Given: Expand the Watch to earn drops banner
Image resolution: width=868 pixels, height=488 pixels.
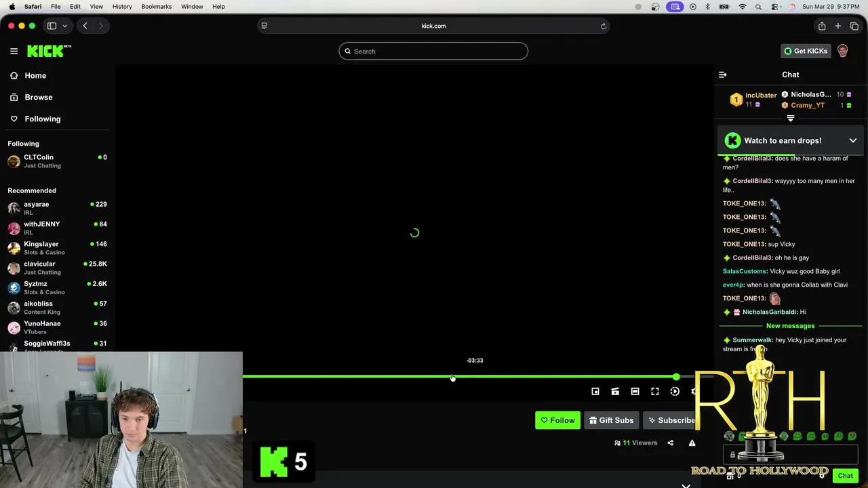Looking at the screenshot, I should [x=852, y=140].
